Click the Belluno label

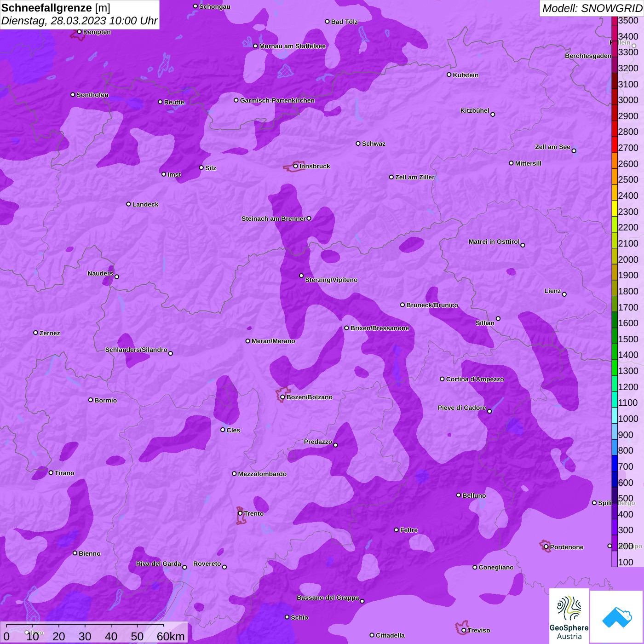click(474, 495)
